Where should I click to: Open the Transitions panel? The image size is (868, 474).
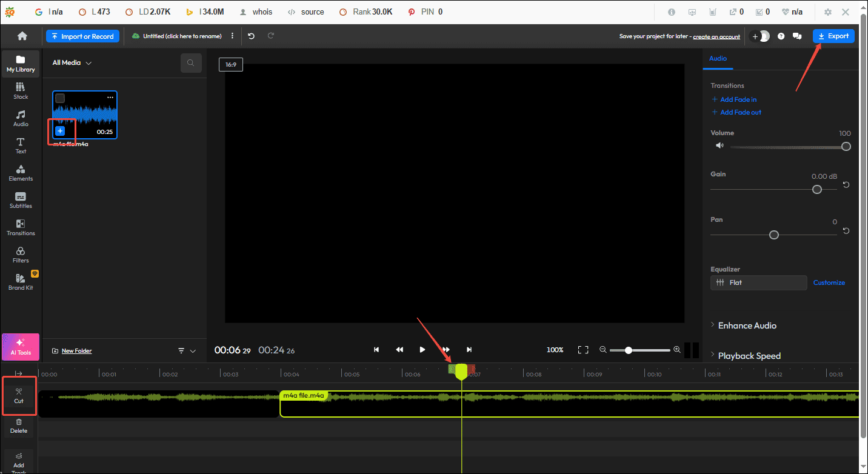[21, 227]
